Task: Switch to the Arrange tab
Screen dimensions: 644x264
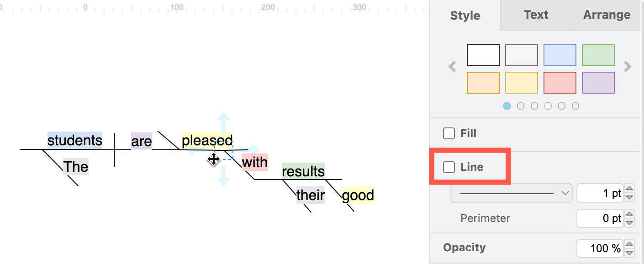Action: (606, 15)
